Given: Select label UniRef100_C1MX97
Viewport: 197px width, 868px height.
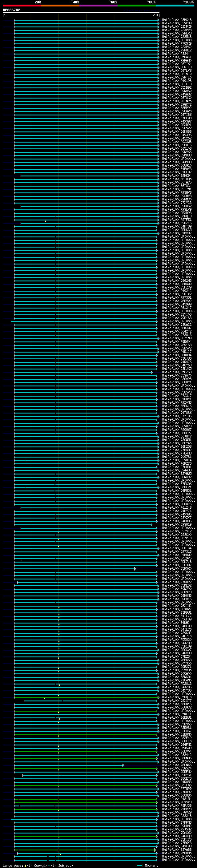Looking at the screenshot, I should click(177, 233).
